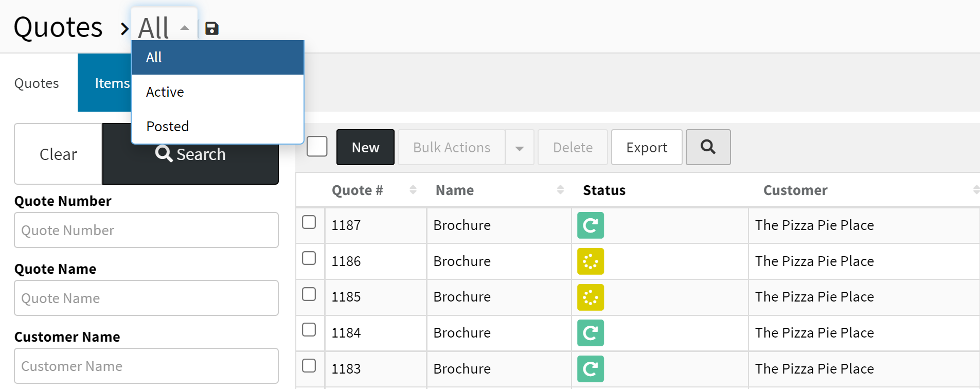Toggle the select-all checkbox in the toolbar

coord(317,146)
